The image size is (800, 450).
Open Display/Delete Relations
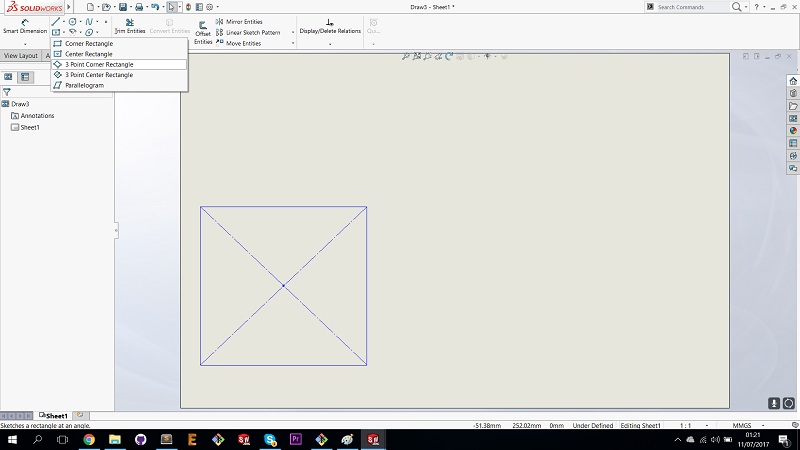330,26
